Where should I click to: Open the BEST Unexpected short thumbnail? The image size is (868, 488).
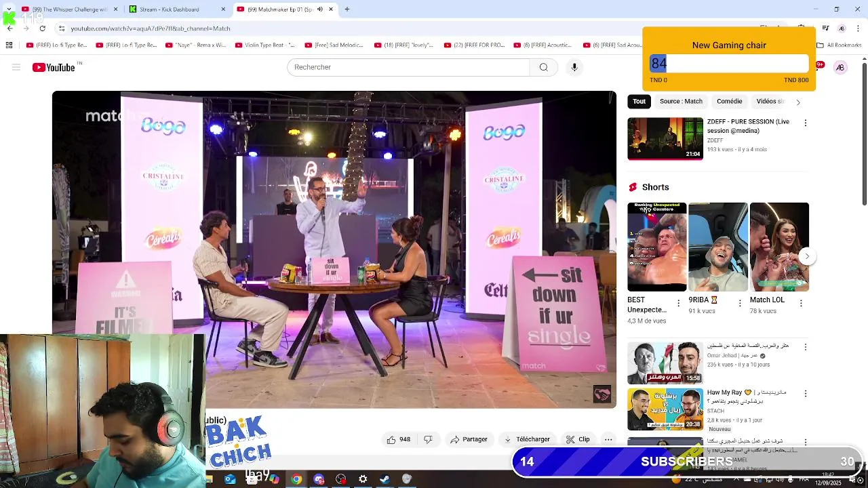click(656, 247)
